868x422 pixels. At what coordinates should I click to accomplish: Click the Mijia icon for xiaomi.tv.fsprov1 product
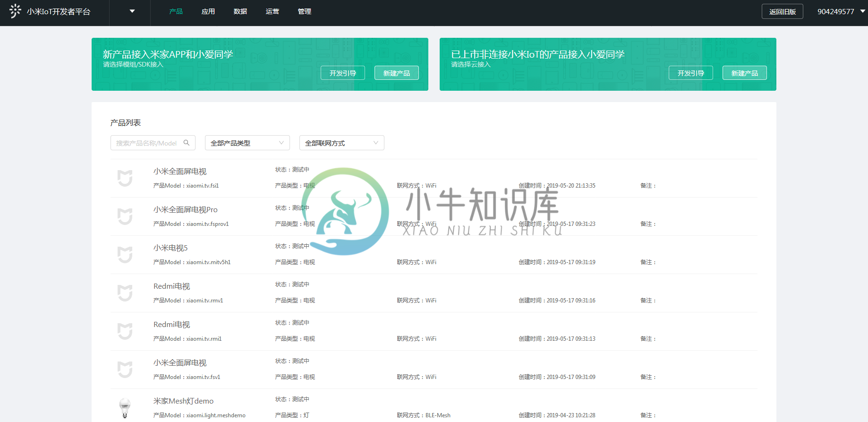click(125, 216)
